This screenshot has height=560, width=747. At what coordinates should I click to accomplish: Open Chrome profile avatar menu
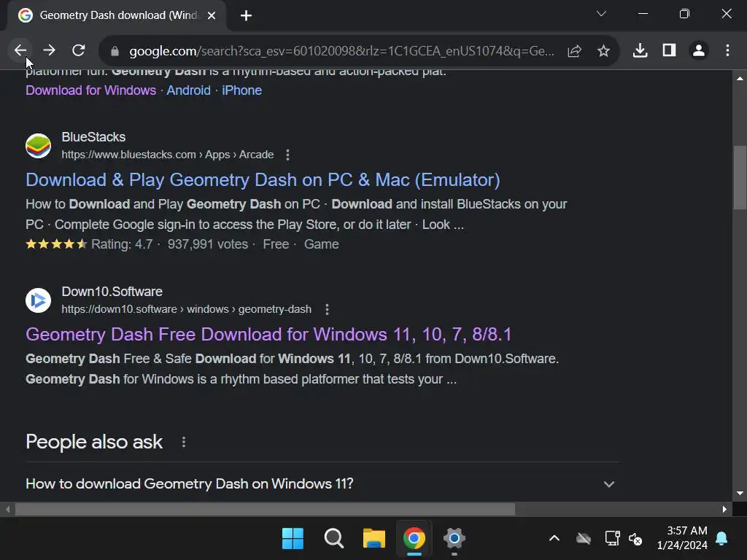point(699,50)
